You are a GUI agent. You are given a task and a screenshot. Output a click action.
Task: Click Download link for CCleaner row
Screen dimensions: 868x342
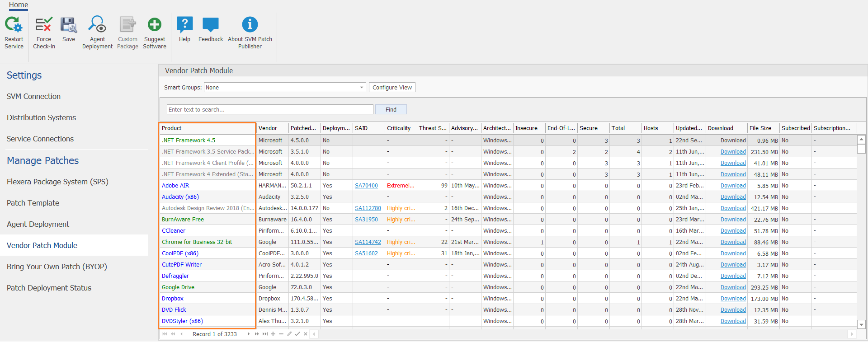pos(733,231)
